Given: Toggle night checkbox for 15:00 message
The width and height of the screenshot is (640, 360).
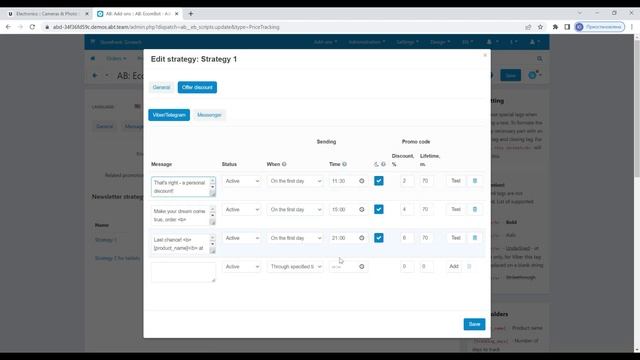Looking at the screenshot, I should point(379,209).
